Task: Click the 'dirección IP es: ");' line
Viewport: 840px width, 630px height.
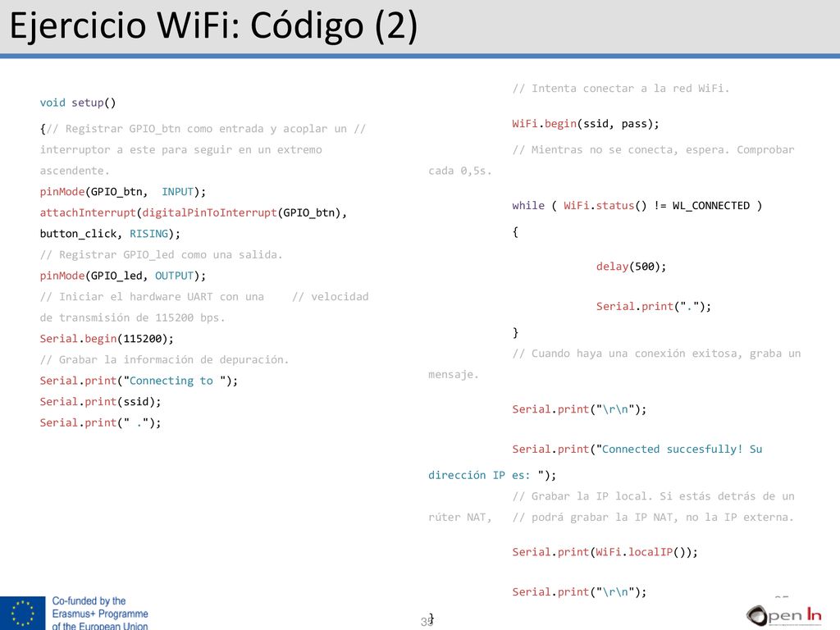Action: click(492, 475)
